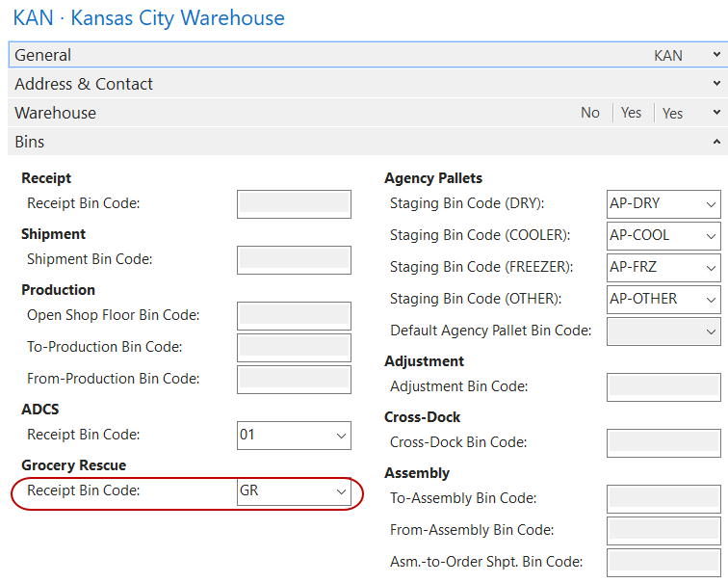Screen dimensions: 728x583
Task: Open Default Agency Pallet Bin Code dropdown
Action: [x=711, y=331]
